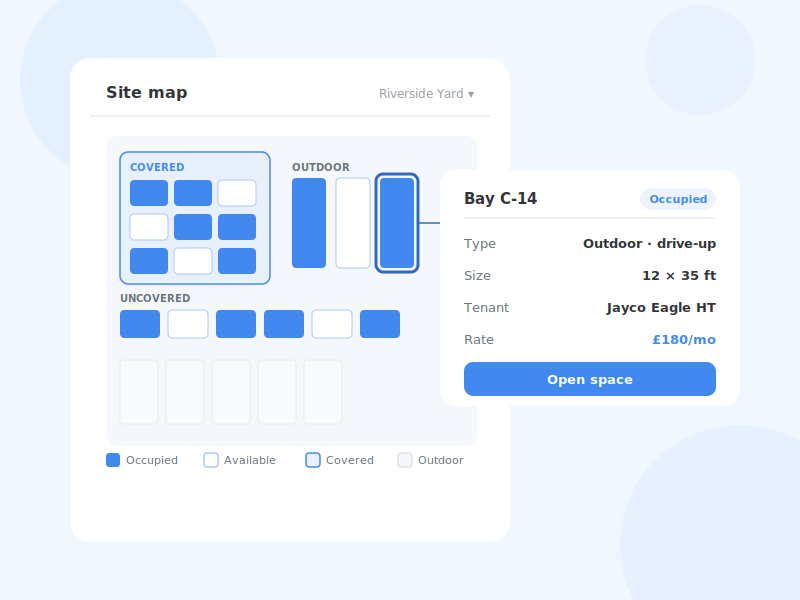Screen dimensions: 800x600
Task: Click the Open space button
Action: click(x=590, y=379)
